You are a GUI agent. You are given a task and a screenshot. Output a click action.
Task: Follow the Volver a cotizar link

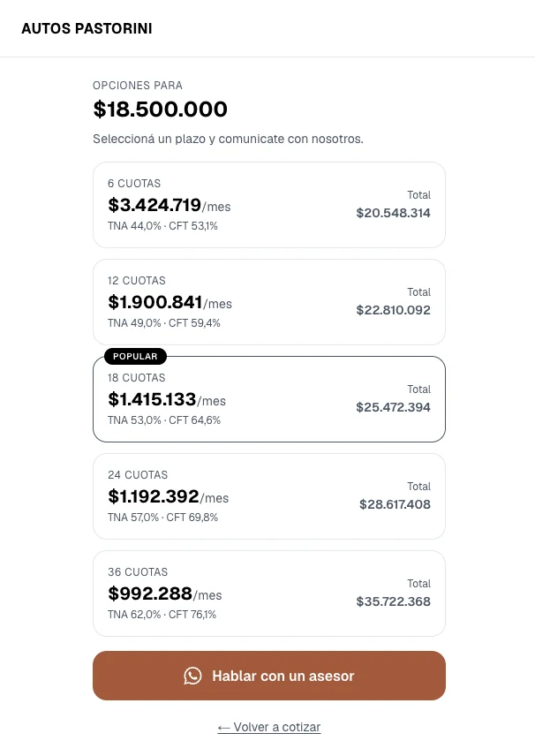[269, 727]
